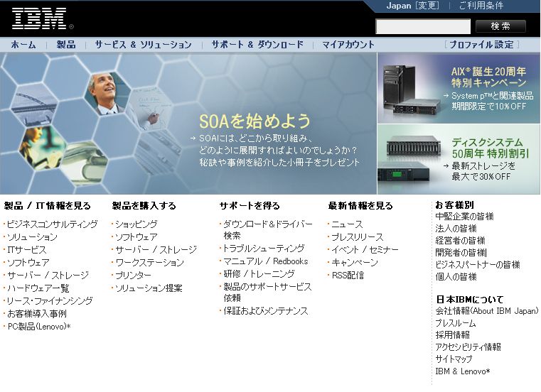Open 法人の皆様 link
This screenshot has height=392, width=541.
(x=456, y=229)
